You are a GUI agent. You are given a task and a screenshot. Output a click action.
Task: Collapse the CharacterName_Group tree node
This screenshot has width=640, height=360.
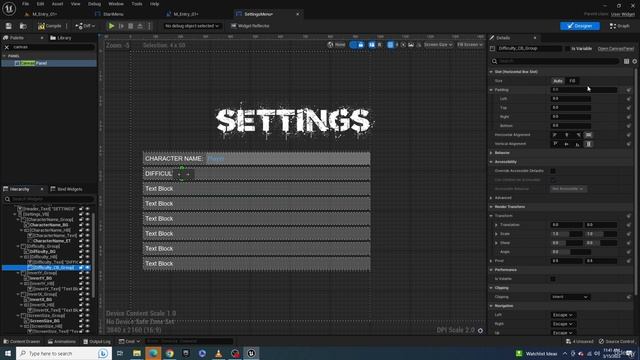pyautogui.click(x=18, y=220)
